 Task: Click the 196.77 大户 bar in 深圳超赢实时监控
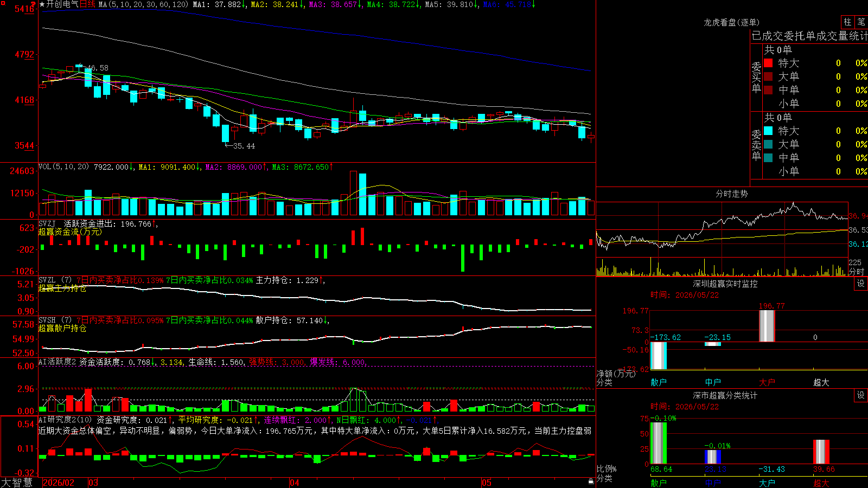pos(767,326)
